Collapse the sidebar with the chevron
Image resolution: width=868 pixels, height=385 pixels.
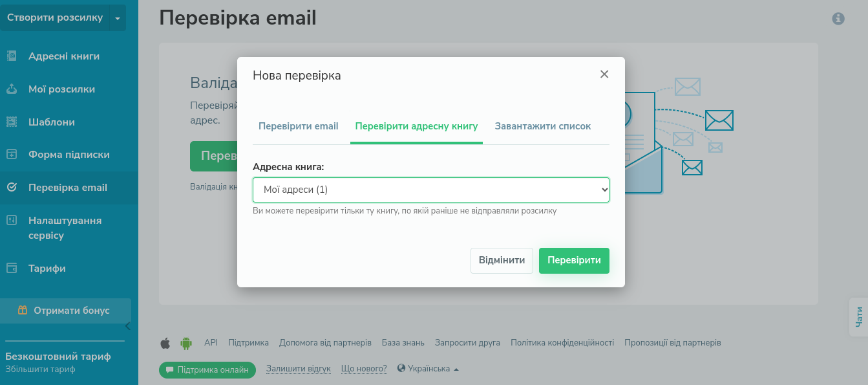(x=127, y=325)
